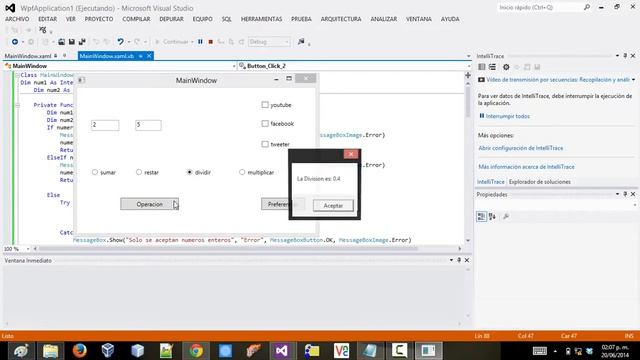Show IntelliTrace calls view icon
Viewport: 640px width, 360px height.
click(x=492, y=67)
